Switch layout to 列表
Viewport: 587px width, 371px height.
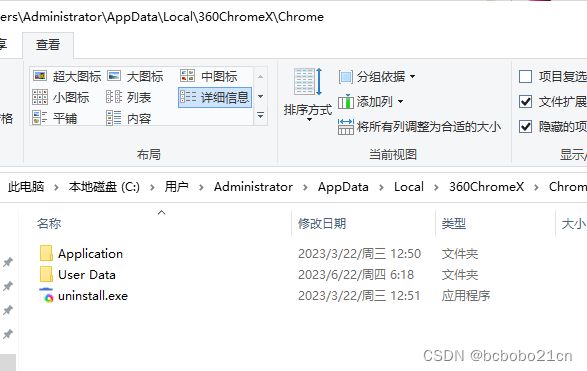(x=128, y=97)
